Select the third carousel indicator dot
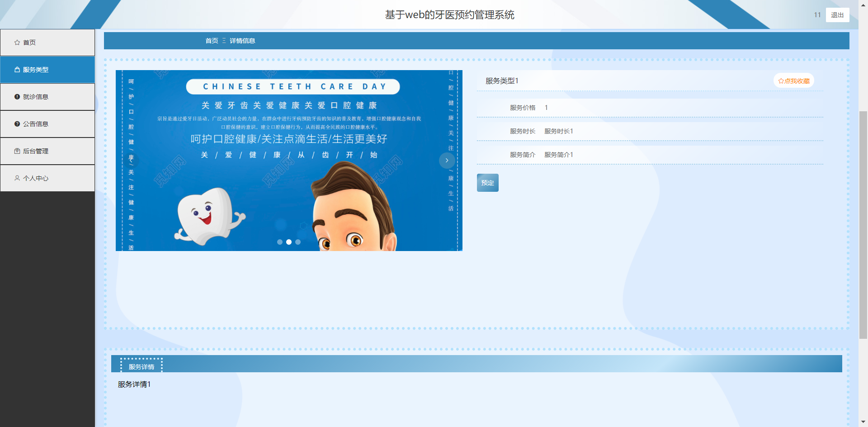Screen dimensions: 868x427 pyautogui.click(x=298, y=242)
